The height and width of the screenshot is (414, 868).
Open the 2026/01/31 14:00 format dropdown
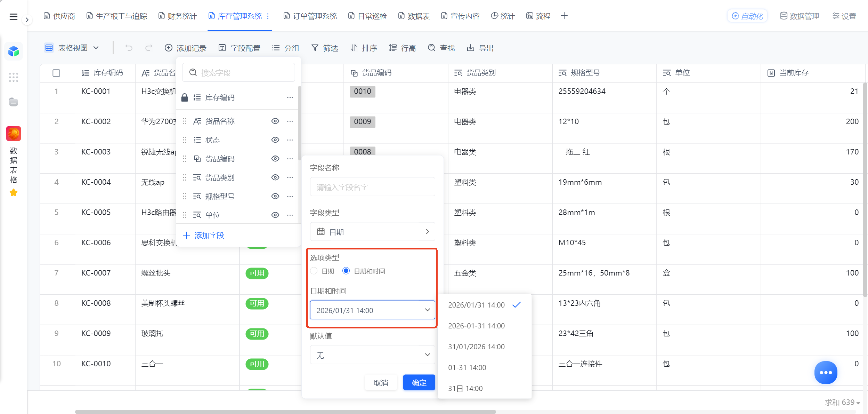coord(372,310)
